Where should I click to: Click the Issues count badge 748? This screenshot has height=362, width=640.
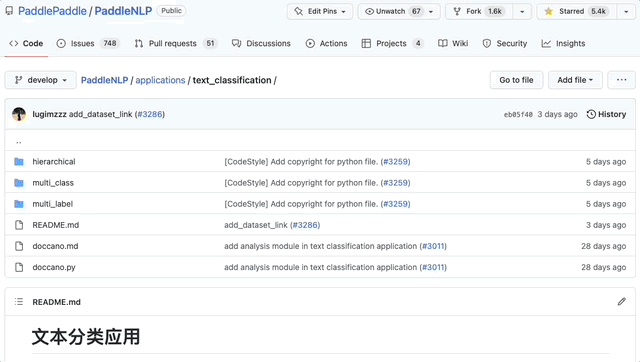click(x=110, y=43)
